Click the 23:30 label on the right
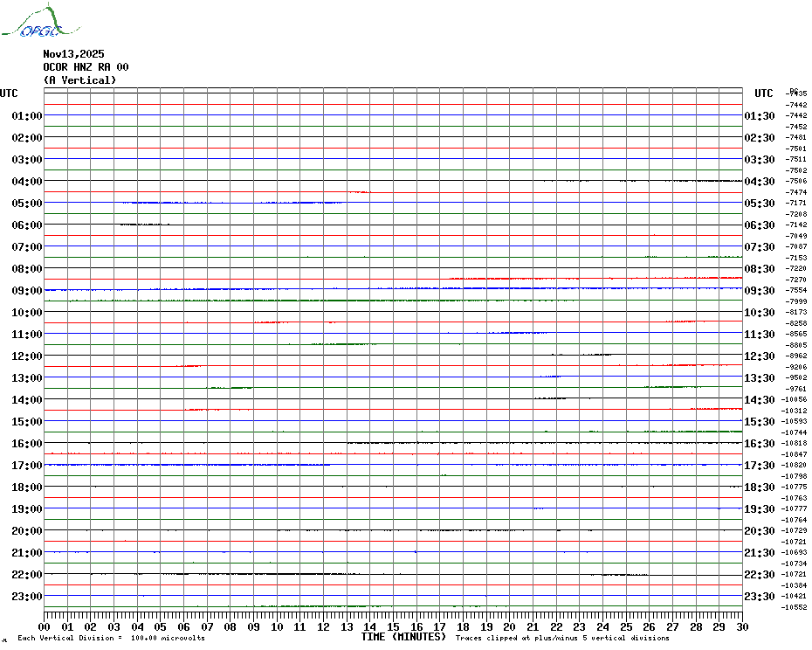 click(x=760, y=597)
